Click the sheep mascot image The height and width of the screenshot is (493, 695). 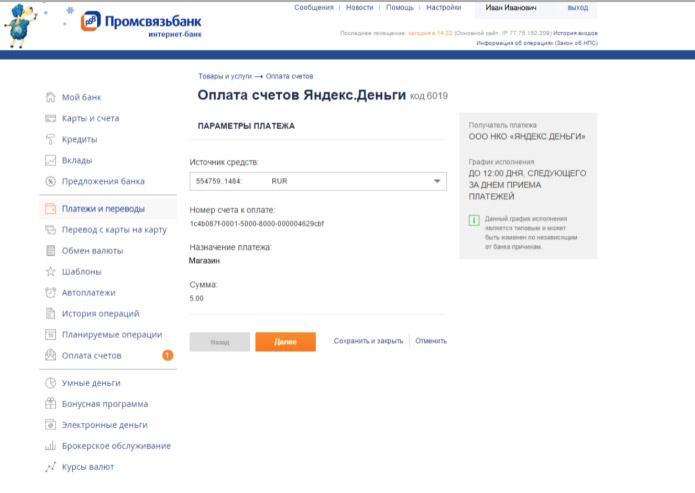(x=21, y=26)
